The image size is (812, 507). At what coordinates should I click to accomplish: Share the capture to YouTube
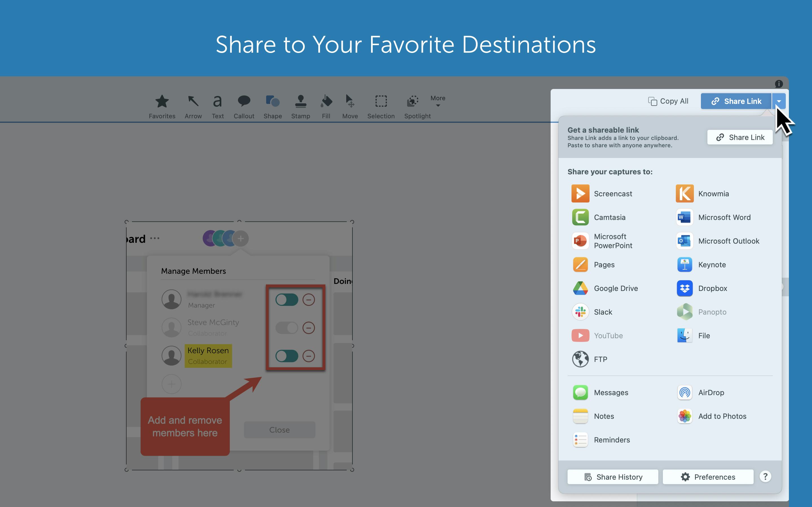tap(608, 335)
